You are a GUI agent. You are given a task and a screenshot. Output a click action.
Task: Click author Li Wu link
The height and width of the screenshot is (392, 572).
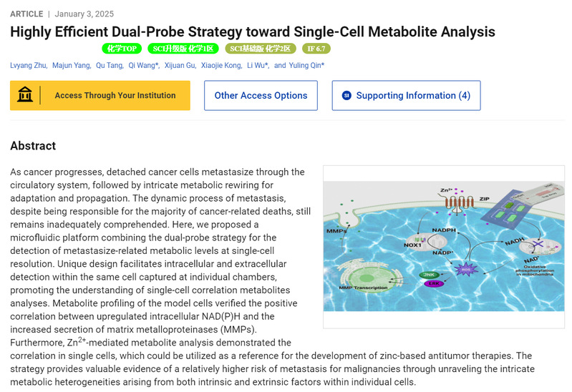click(x=257, y=65)
